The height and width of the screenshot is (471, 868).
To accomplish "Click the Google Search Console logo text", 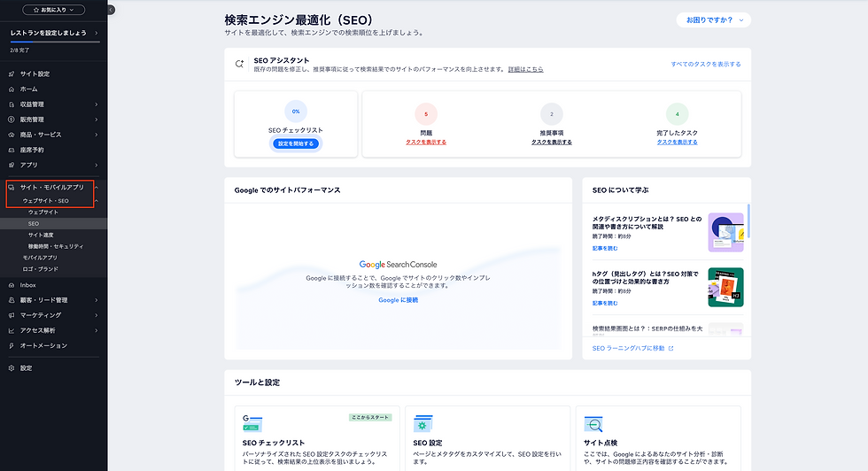I will [398, 265].
